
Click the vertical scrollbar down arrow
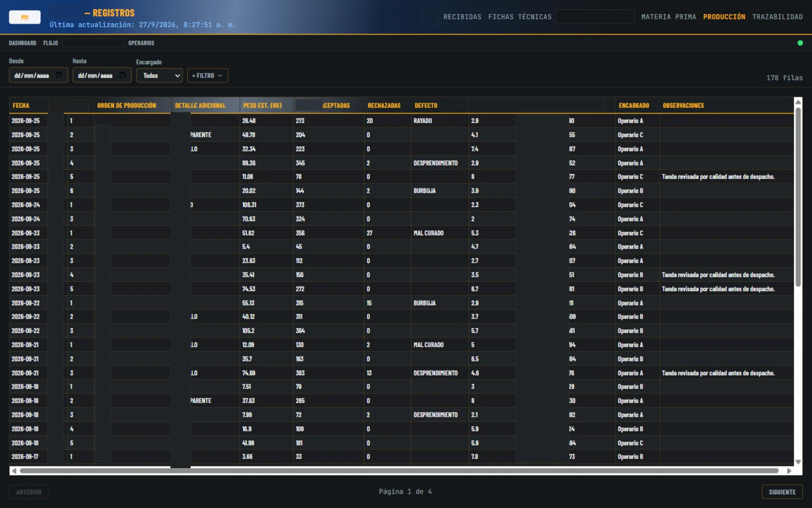[798, 462]
